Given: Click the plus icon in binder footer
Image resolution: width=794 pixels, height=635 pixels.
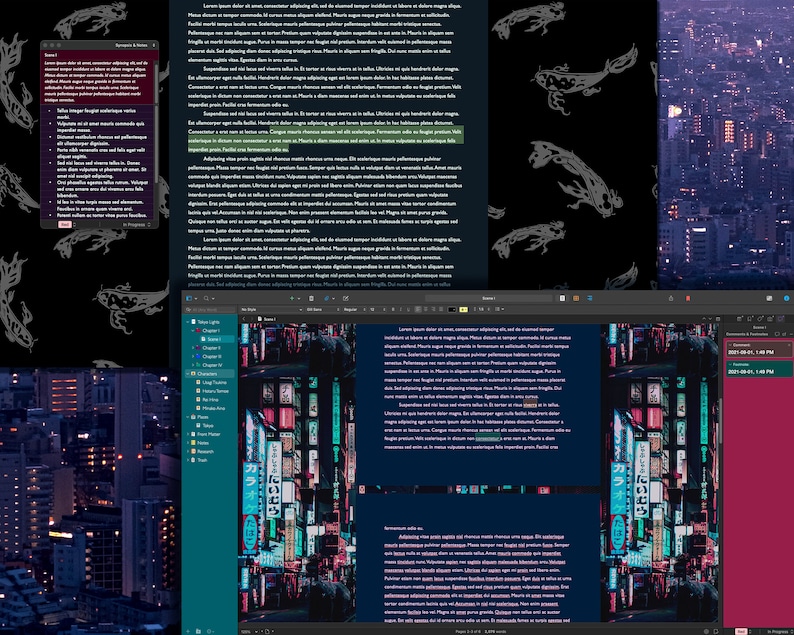Looking at the screenshot, I should coord(188,631).
